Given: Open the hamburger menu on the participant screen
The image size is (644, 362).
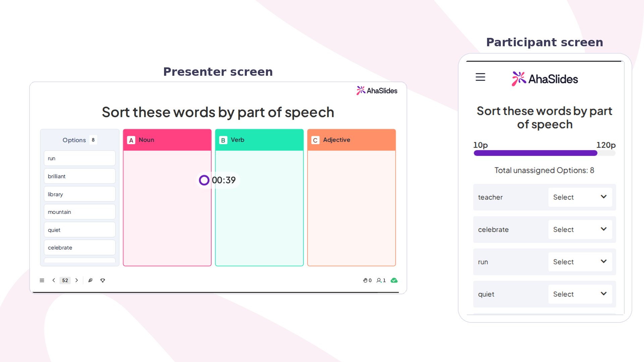Looking at the screenshot, I should (480, 77).
